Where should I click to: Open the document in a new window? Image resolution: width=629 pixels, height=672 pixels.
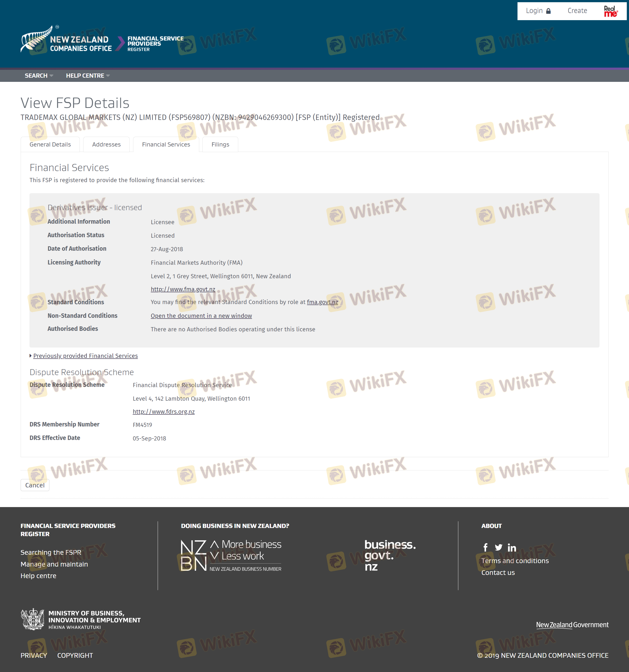coord(201,316)
